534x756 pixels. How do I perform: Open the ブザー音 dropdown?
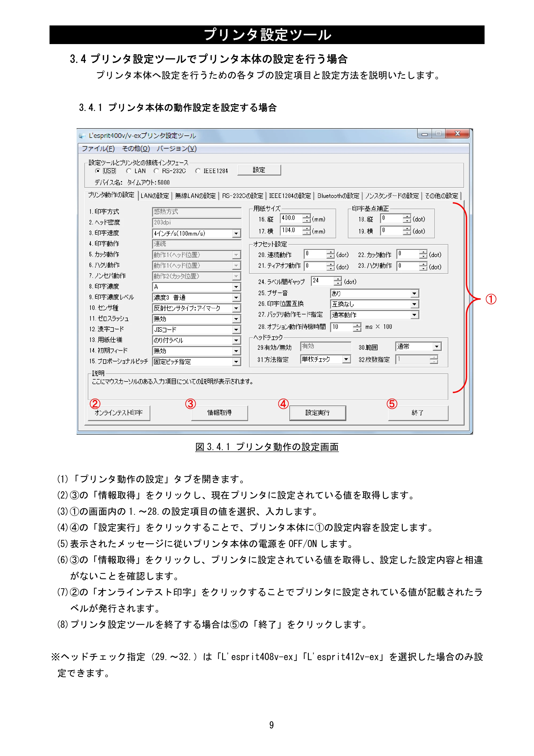point(374,293)
